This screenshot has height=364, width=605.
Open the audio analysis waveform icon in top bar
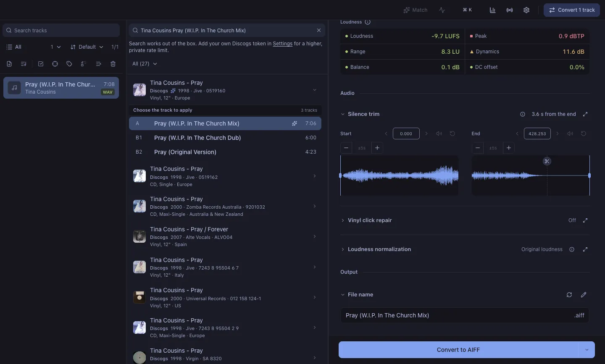[442, 10]
